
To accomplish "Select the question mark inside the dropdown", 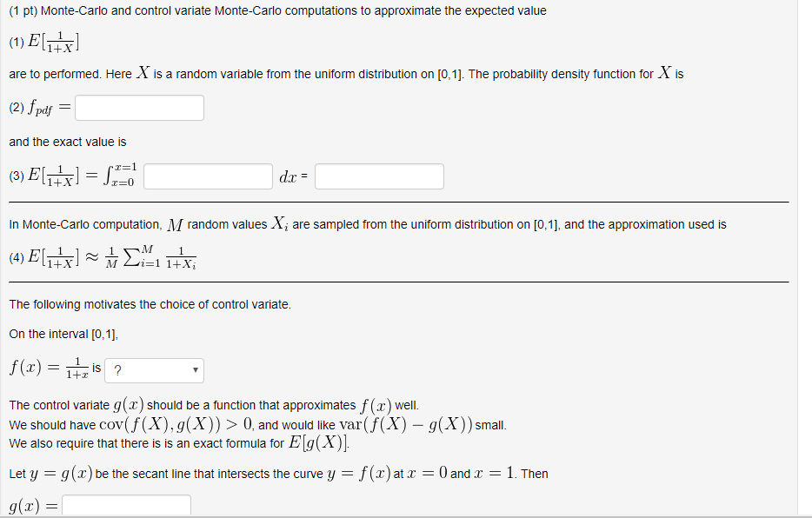I will click(x=119, y=369).
